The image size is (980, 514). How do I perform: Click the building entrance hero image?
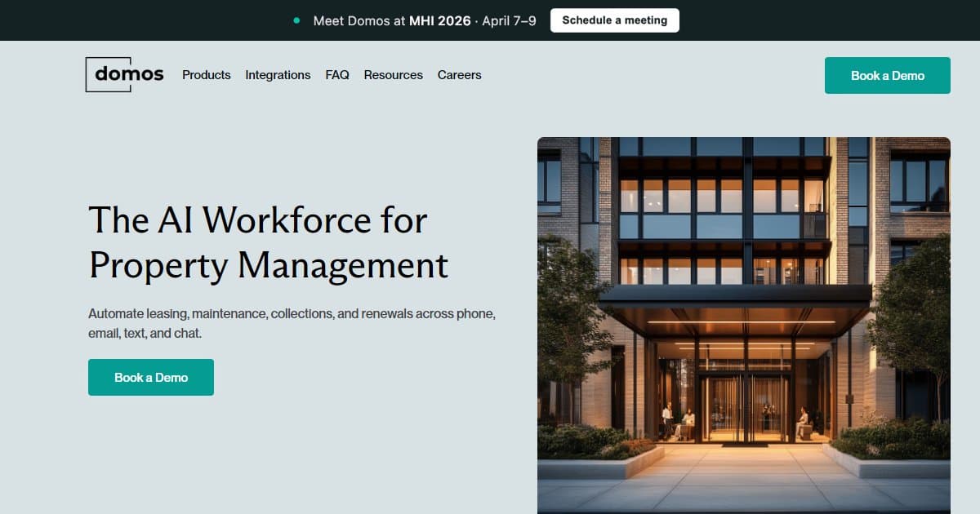743,322
